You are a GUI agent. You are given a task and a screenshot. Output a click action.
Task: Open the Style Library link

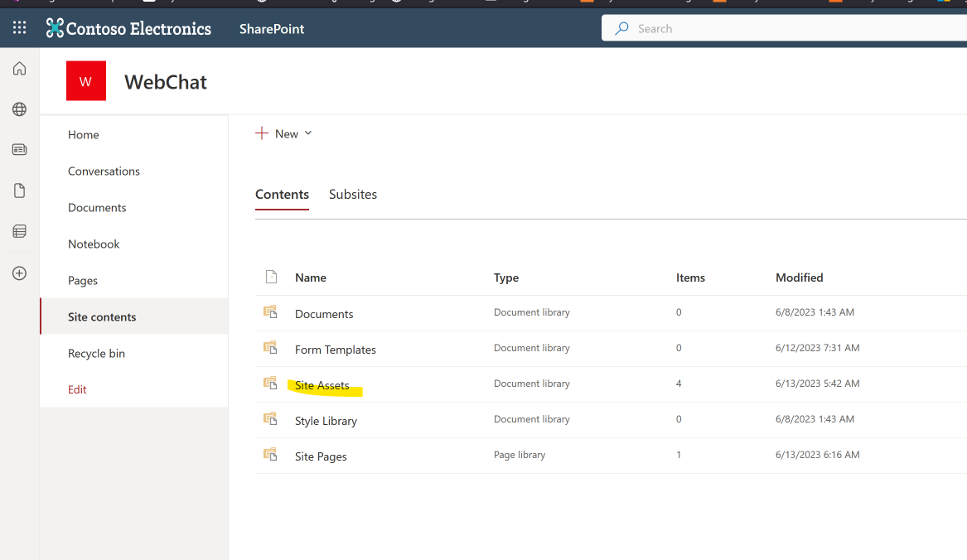click(x=326, y=421)
